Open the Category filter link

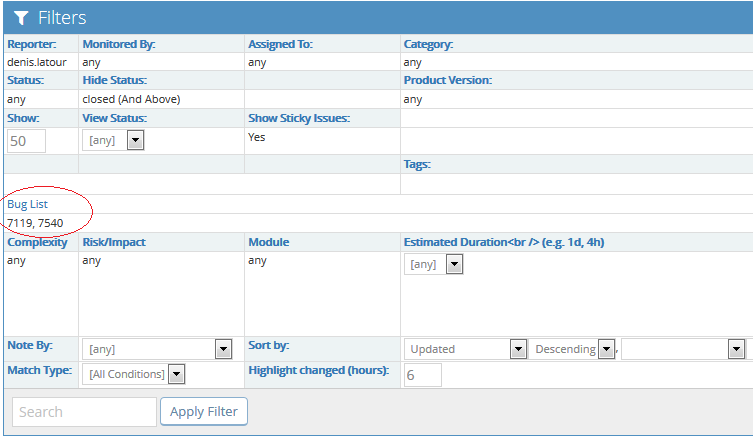coord(428,44)
